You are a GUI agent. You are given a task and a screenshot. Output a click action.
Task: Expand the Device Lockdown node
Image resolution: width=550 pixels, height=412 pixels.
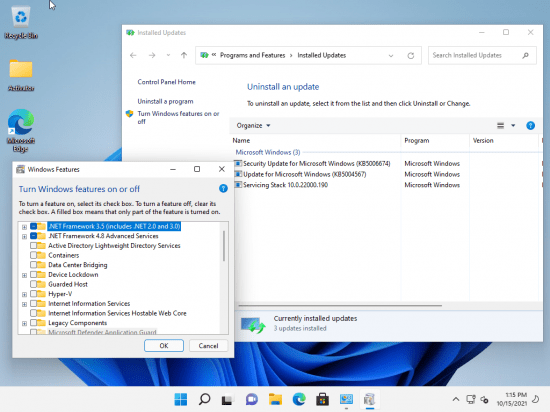tap(24, 275)
